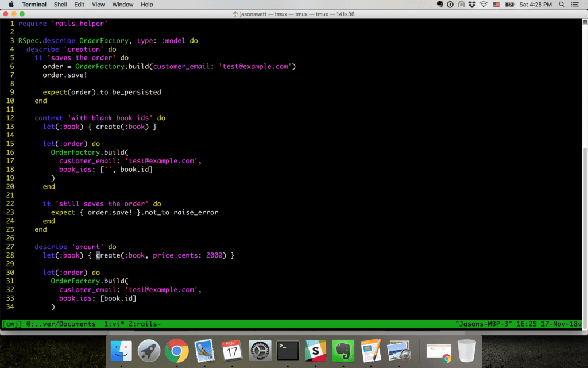Open the View menu

coord(98,4)
